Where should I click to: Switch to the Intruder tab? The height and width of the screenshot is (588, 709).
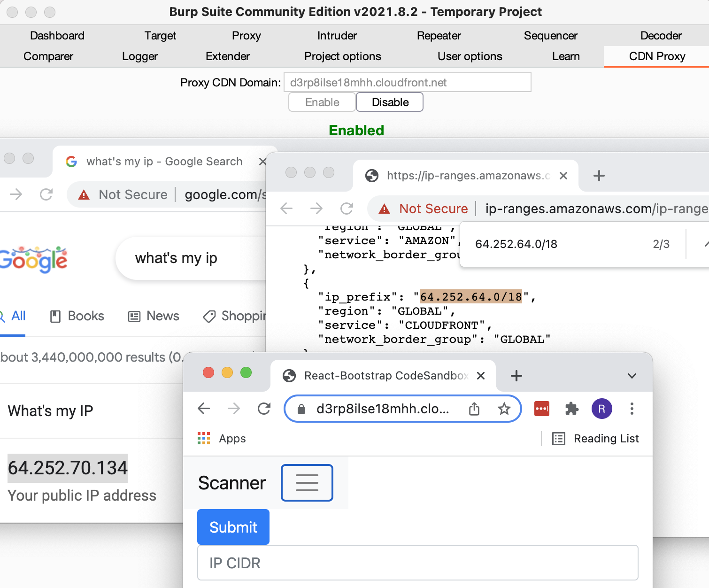click(x=337, y=36)
